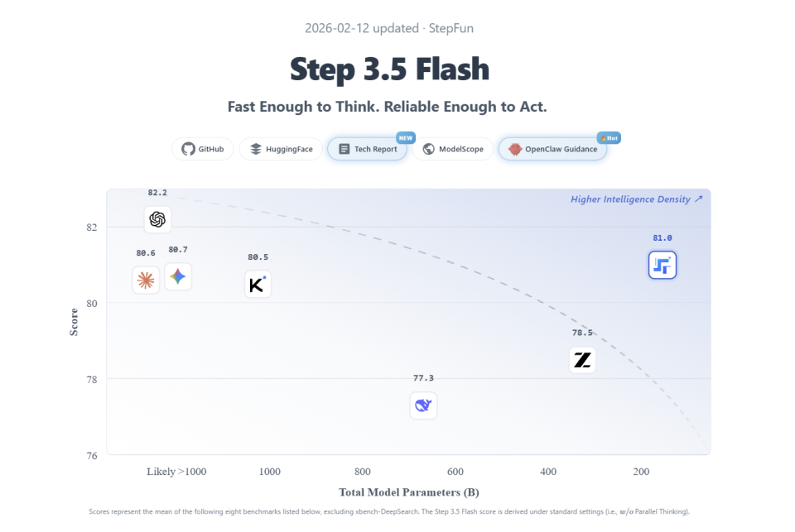Click the Gemini sparkle icon data point
The height and width of the screenshot is (532, 795).
pos(178,277)
